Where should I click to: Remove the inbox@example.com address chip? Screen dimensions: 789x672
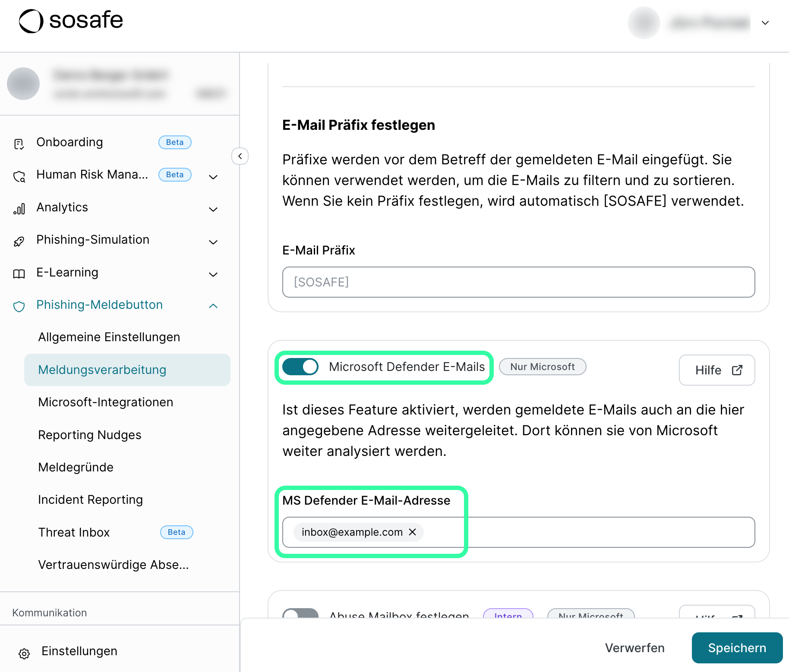[x=413, y=532]
